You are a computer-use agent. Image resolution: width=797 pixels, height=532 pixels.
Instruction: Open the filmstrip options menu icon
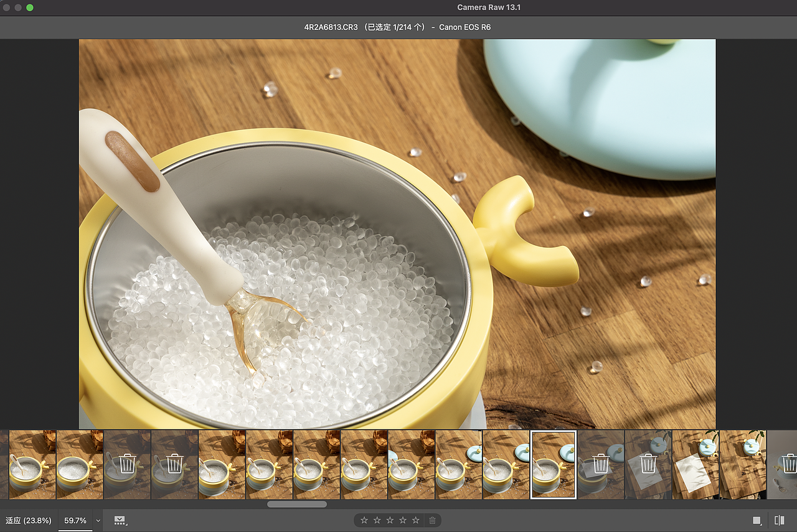click(x=120, y=520)
